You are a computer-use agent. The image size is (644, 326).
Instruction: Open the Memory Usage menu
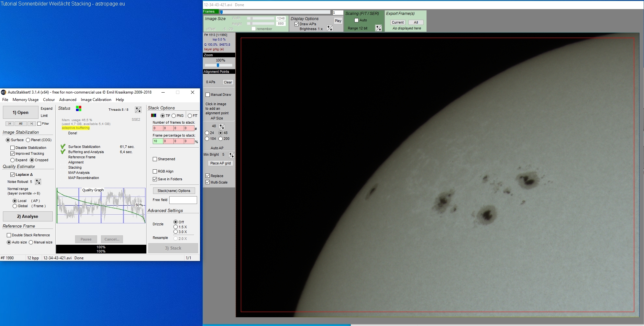tap(26, 100)
